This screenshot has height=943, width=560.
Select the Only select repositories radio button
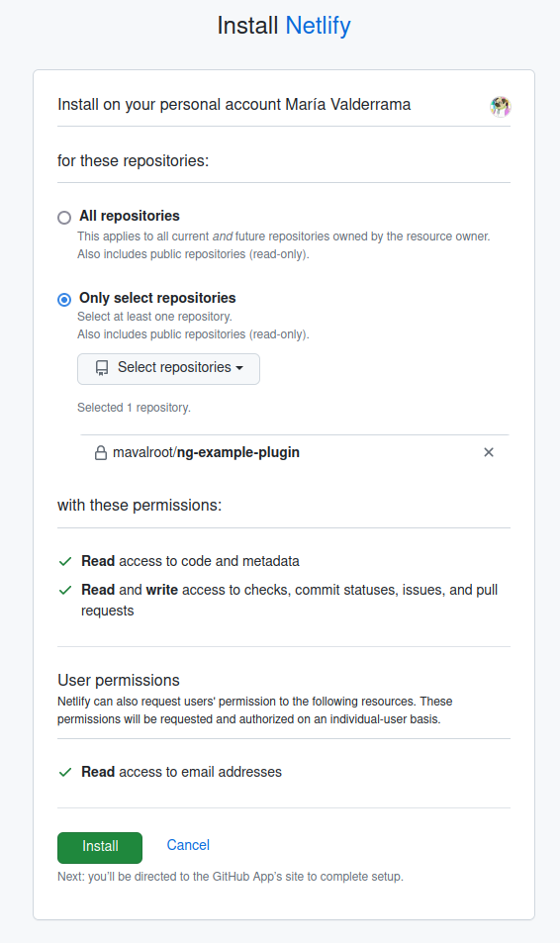[64, 299]
